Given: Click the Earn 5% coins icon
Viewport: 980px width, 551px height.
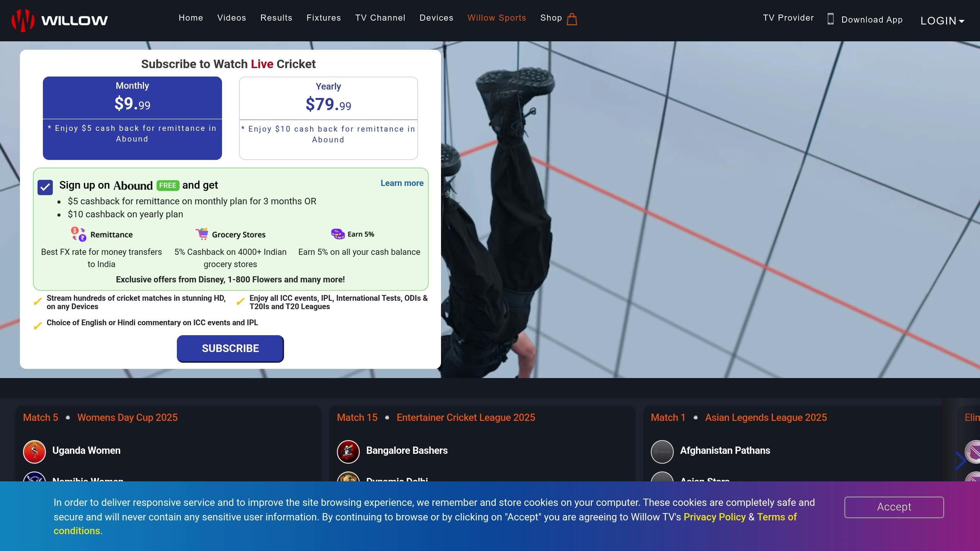Looking at the screenshot, I should point(338,234).
